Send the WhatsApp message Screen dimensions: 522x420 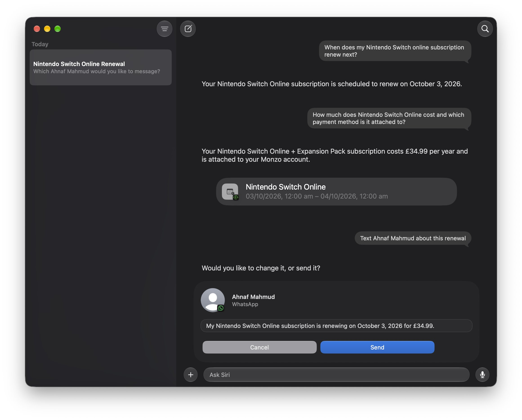(377, 347)
